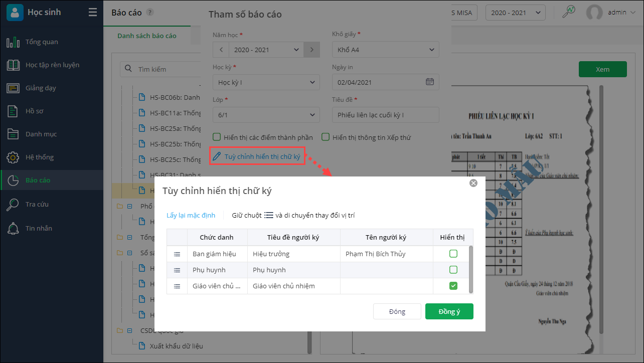Viewport: 644px width, 363px height.
Task: Open the calendar icon in Ngày in field
Action: tap(430, 82)
